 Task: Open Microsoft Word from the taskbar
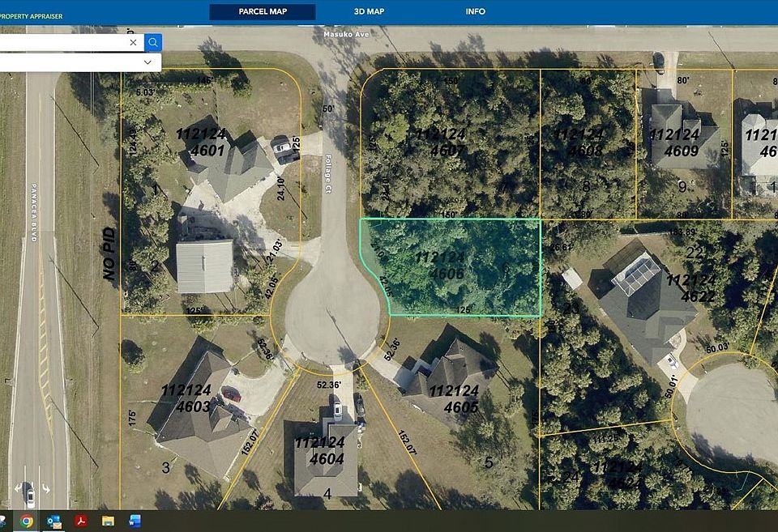tap(135, 521)
